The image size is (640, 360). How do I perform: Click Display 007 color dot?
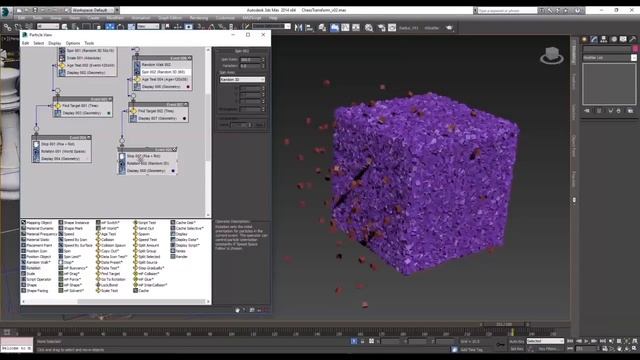coord(184,118)
